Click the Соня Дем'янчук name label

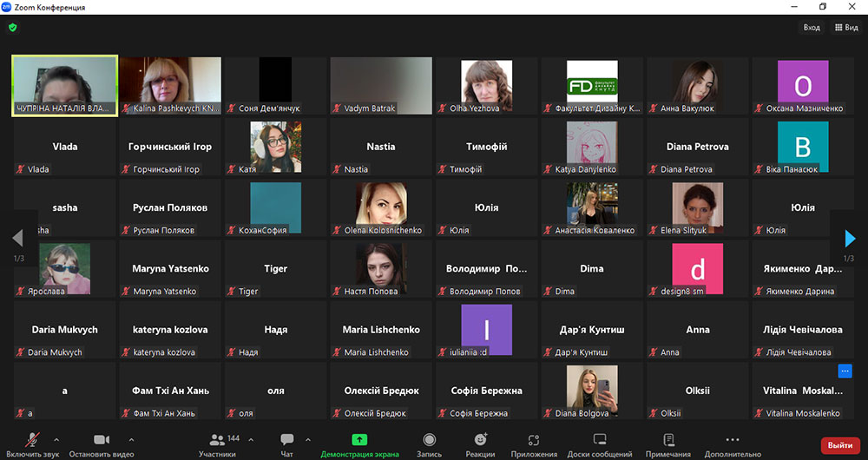coord(269,108)
